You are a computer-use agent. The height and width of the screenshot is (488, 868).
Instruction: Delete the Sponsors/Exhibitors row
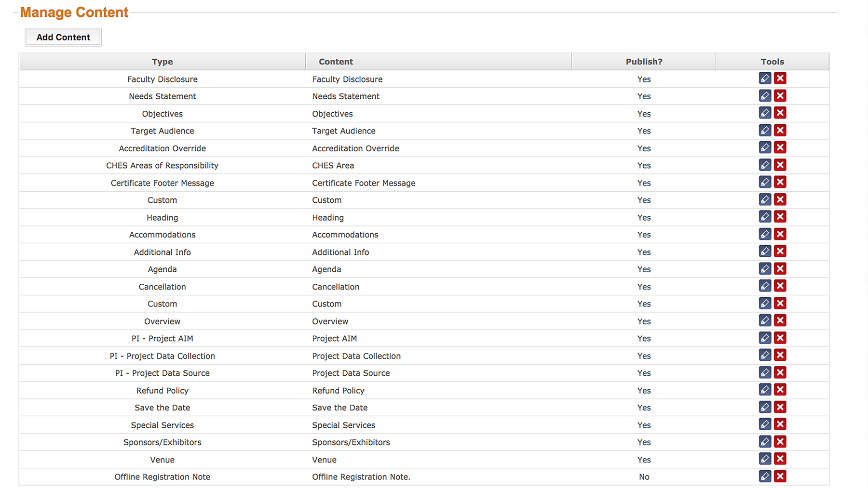[x=780, y=442]
